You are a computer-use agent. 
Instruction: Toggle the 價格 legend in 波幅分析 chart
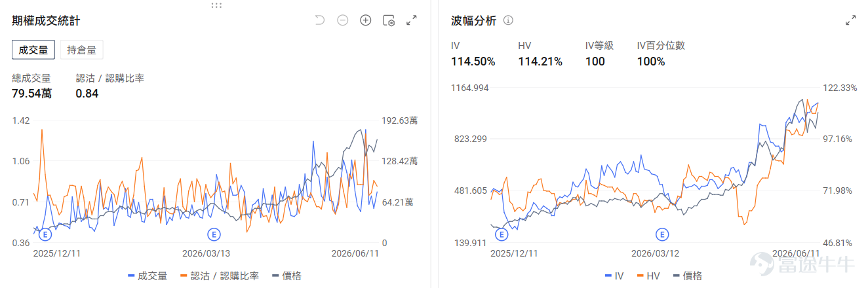tap(686, 276)
